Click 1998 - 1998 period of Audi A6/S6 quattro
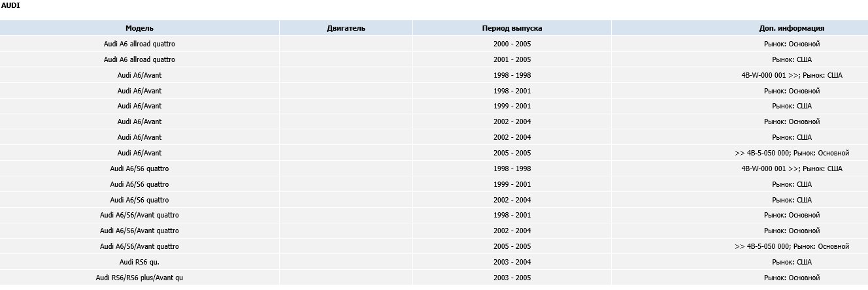This screenshot has height=290, width=868. coord(512,169)
